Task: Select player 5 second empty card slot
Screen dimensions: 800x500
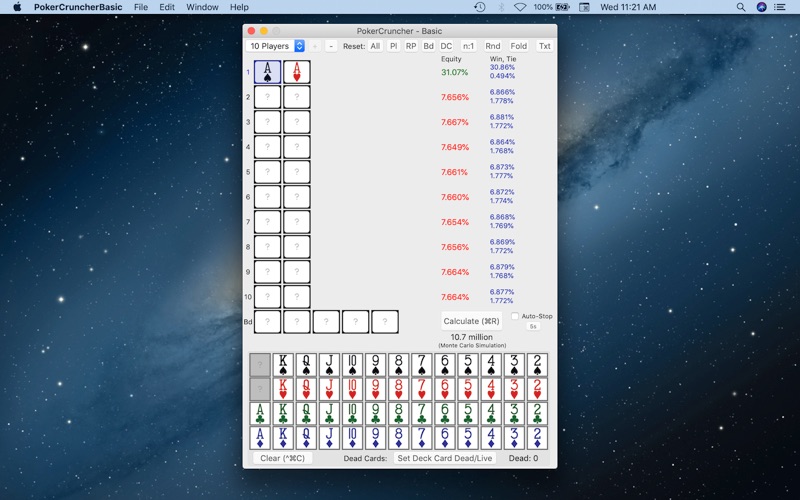Action: [297, 172]
